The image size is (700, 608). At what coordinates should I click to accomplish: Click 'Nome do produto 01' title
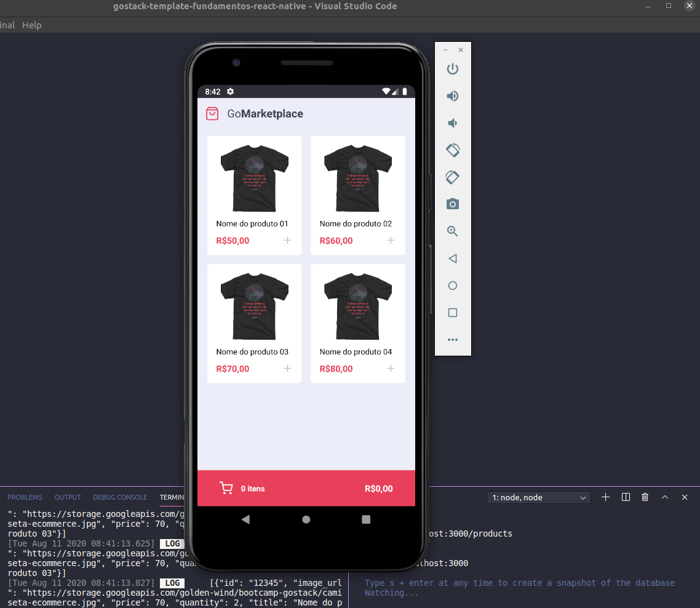(252, 224)
